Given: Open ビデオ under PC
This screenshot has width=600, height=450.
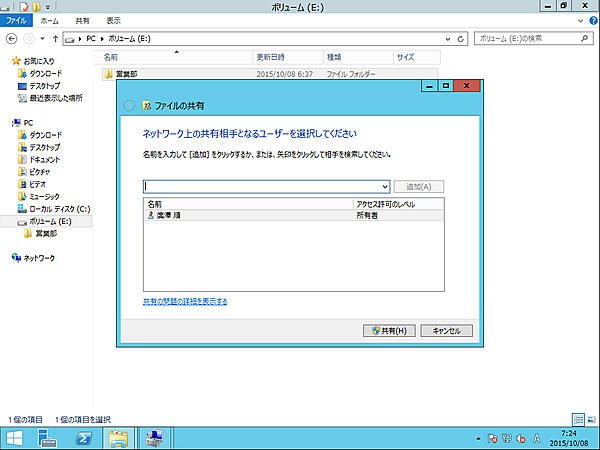Looking at the screenshot, I should click(32, 184).
